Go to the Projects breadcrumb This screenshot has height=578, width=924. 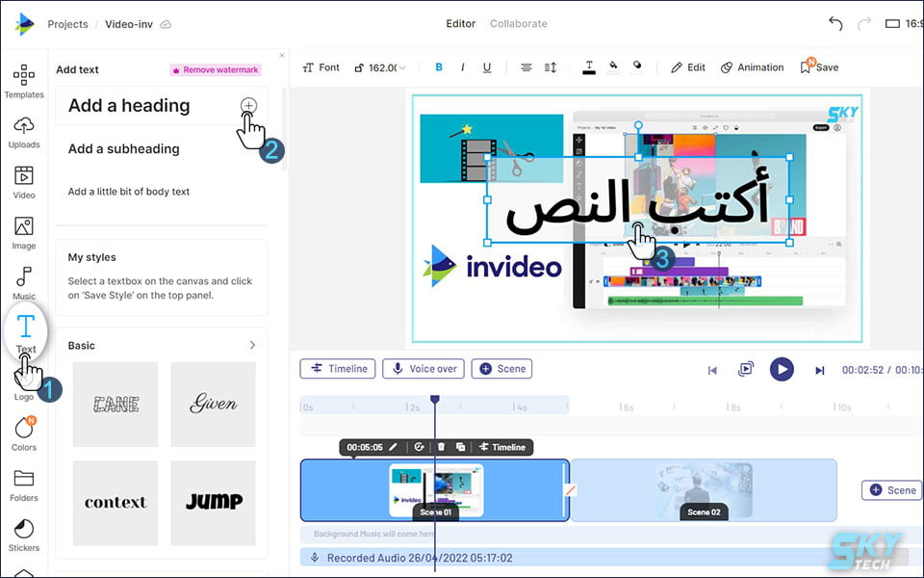pyautogui.click(x=67, y=24)
